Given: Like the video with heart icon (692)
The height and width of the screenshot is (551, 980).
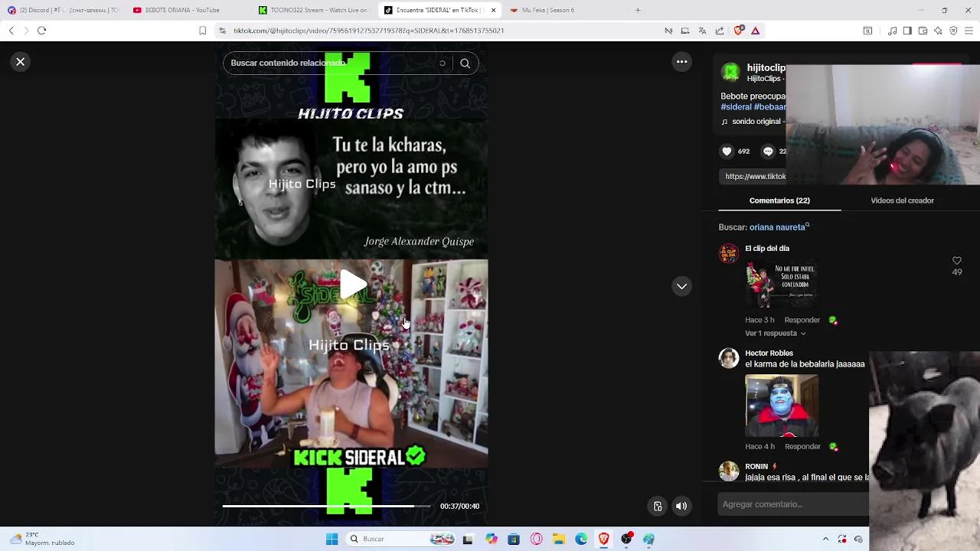Looking at the screenshot, I should click(x=727, y=152).
